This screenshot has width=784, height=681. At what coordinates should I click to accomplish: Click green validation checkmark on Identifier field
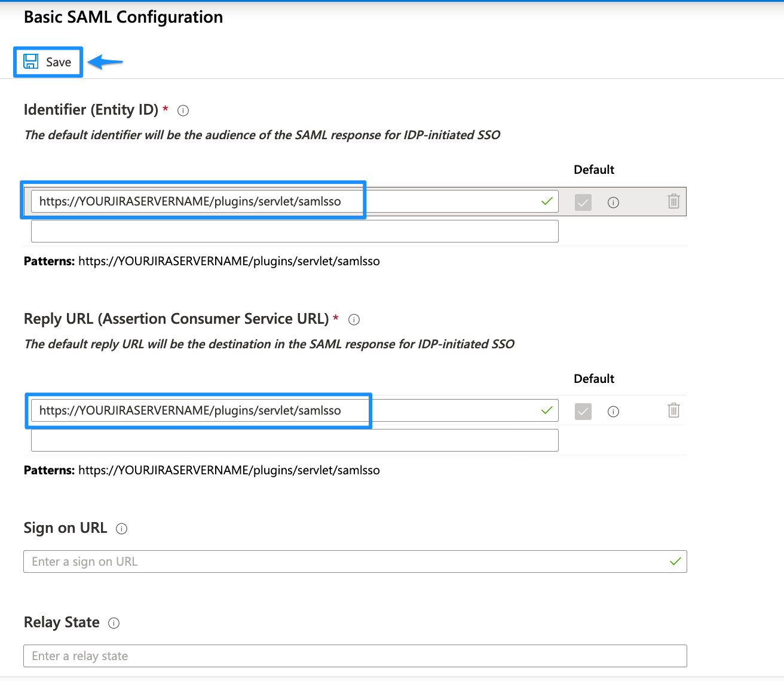tap(546, 201)
